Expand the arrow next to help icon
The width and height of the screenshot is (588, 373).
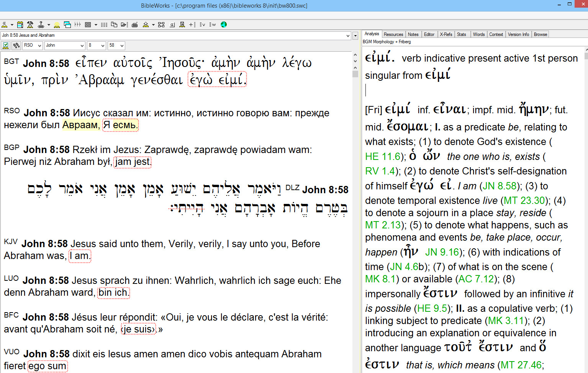click(x=49, y=25)
